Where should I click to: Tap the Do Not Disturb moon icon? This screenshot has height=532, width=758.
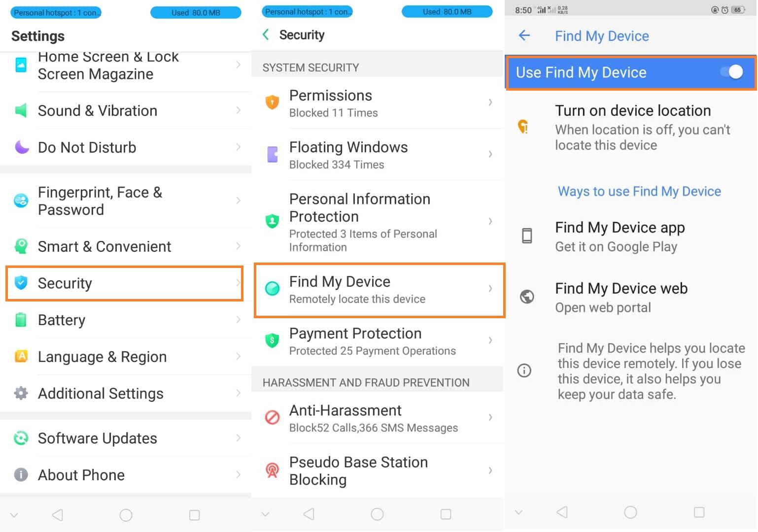[x=21, y=147]
